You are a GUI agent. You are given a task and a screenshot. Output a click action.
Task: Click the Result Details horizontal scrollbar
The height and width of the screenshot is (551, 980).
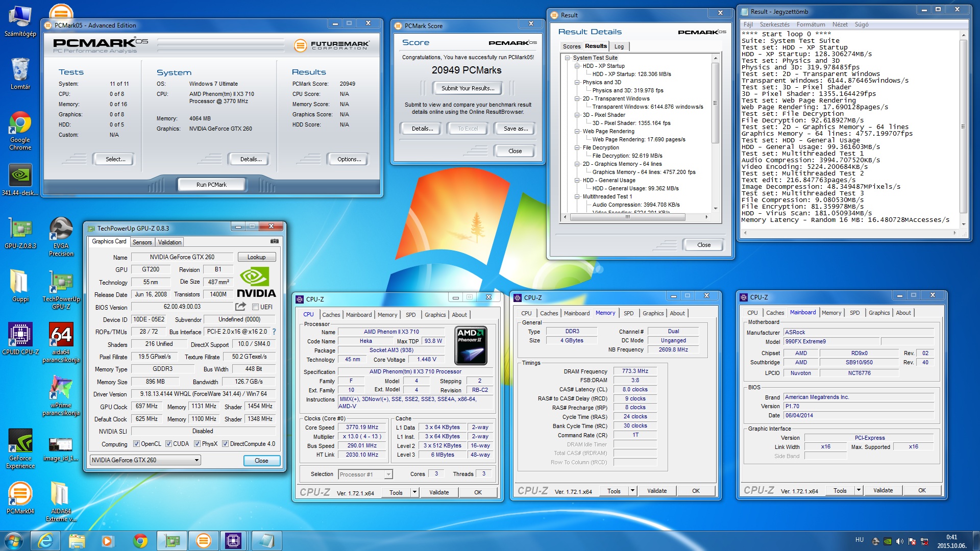(635, 217)
